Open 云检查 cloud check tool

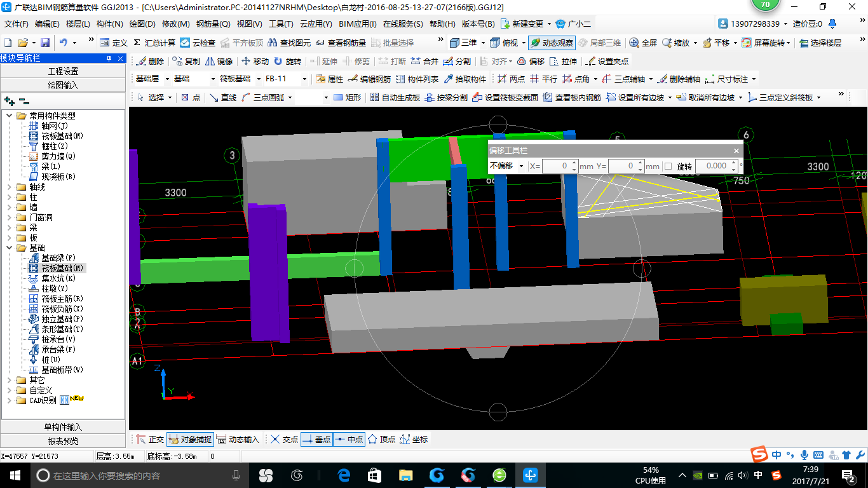tap(198, 43)
